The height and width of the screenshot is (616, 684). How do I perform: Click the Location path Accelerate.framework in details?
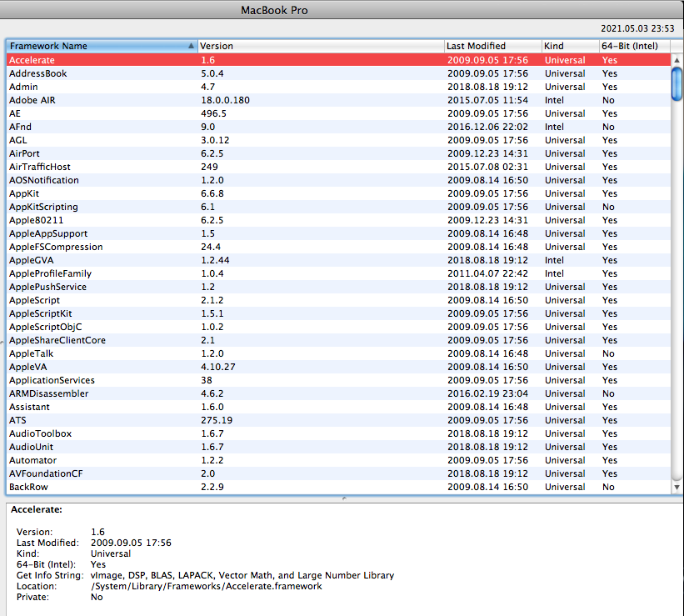tap(207, 586)
